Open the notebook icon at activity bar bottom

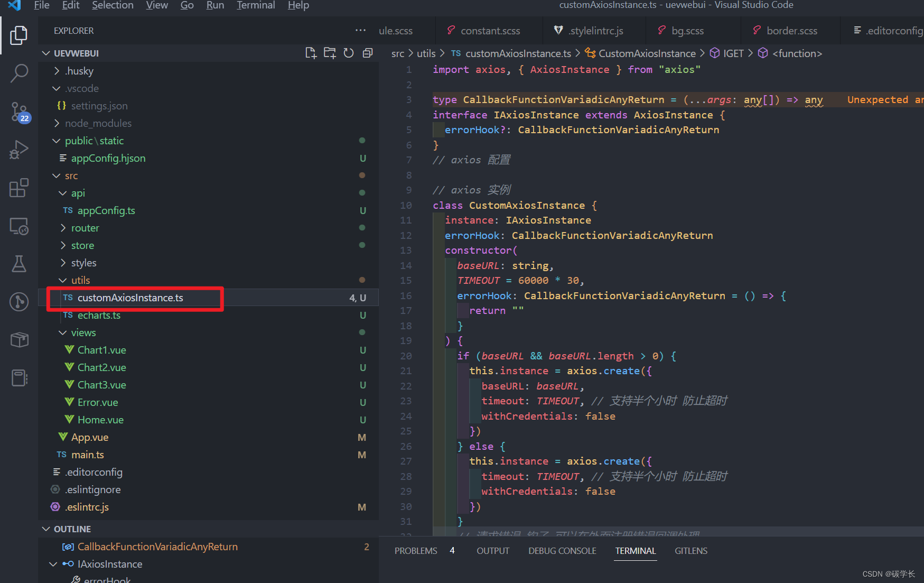click(19, 378)
